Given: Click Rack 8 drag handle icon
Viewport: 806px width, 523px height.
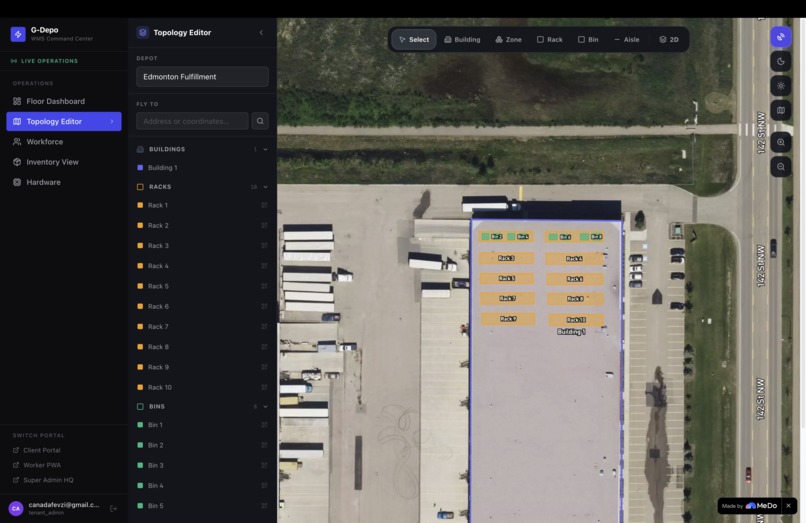Looking at the screenshot, I should tap(264, 347).
